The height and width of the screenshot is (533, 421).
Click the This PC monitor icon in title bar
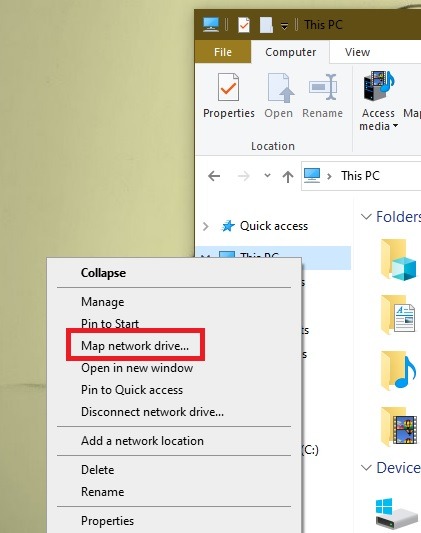click(211, 24)
